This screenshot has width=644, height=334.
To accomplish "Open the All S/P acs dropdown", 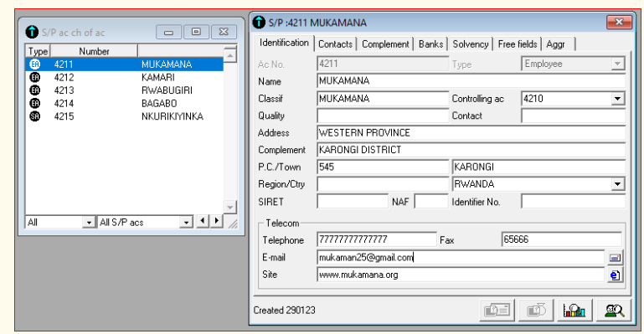I will tap(186, 223).
